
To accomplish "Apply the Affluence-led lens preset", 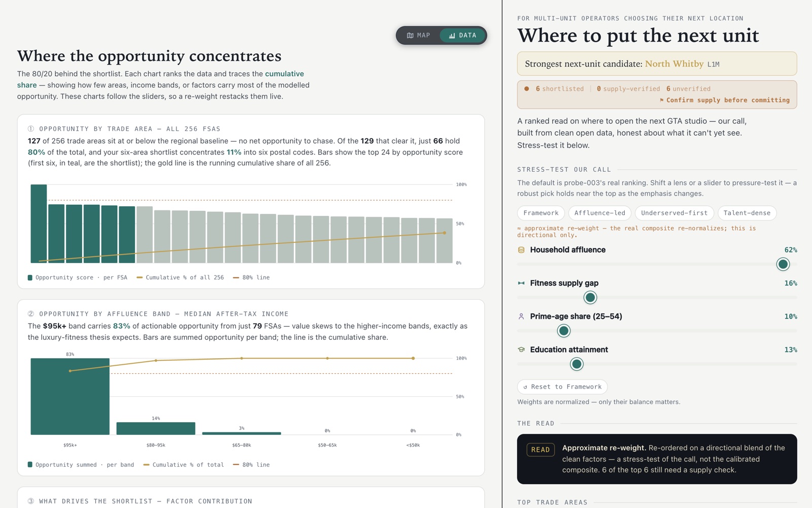I will (x=599, y=213).
